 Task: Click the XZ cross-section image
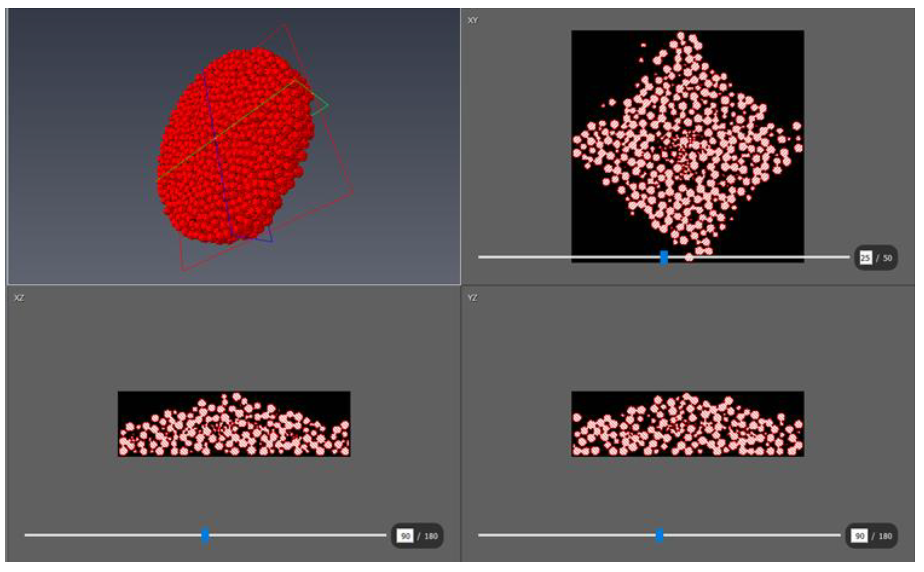[234, 424]
